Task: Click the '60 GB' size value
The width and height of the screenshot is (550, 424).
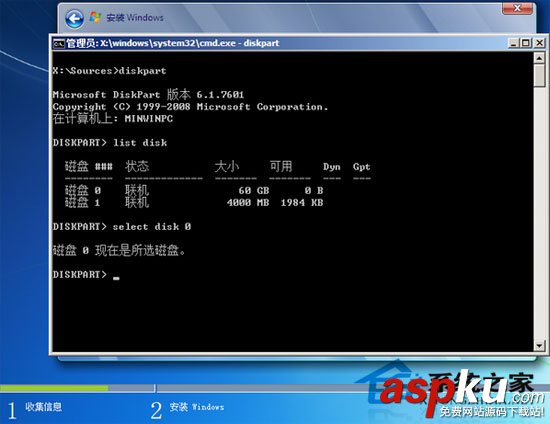Action: pos(254,190)
